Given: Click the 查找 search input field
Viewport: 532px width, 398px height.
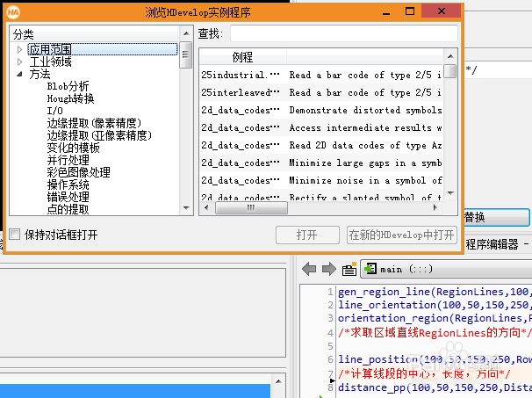Looking at the screenshot, I should pos(344,33).
